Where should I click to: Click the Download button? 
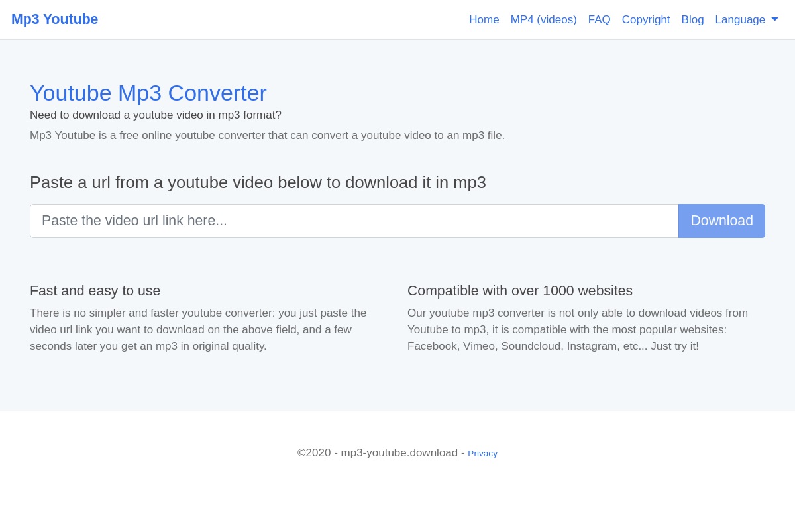click(721, 221)
